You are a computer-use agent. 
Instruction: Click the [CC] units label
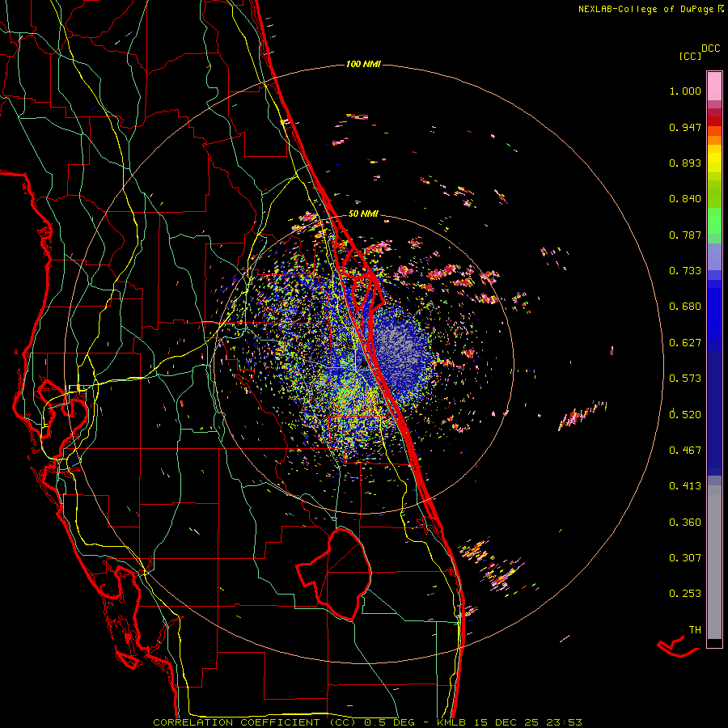click(690, 56)
